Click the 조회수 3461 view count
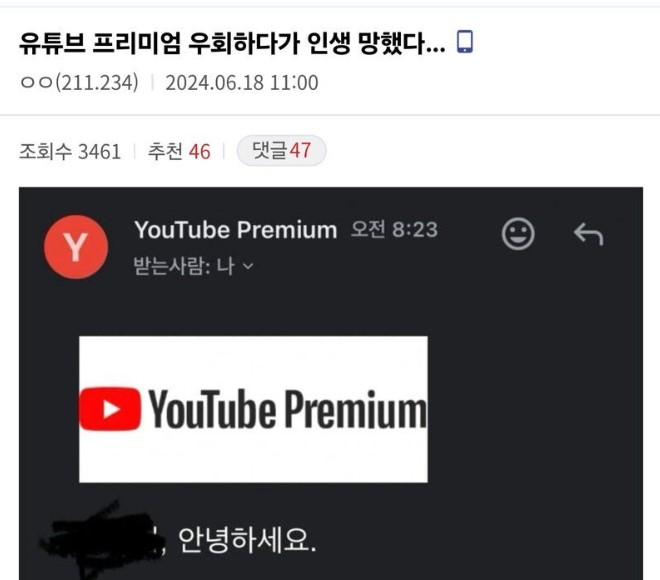Screen dimensions: 660x580 tap(70, 152)
